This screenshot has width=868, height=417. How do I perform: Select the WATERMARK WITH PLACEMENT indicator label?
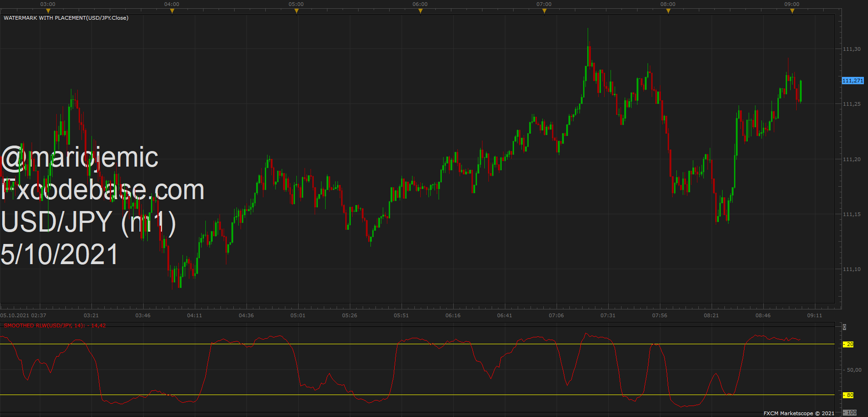tap(66, 18)
